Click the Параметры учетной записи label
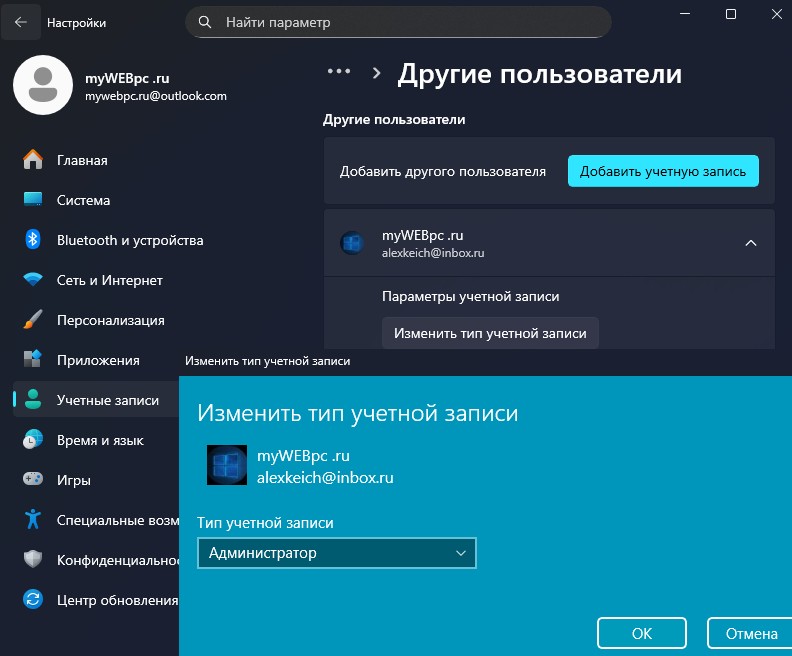 pos(470,296)
